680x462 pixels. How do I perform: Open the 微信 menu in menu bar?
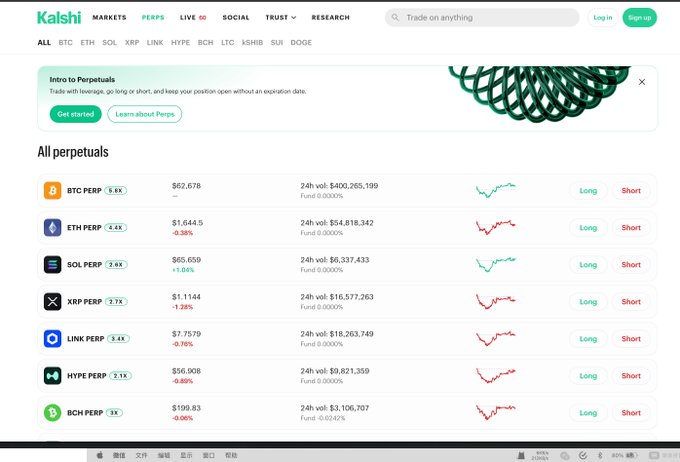click(x=119, y=455)
